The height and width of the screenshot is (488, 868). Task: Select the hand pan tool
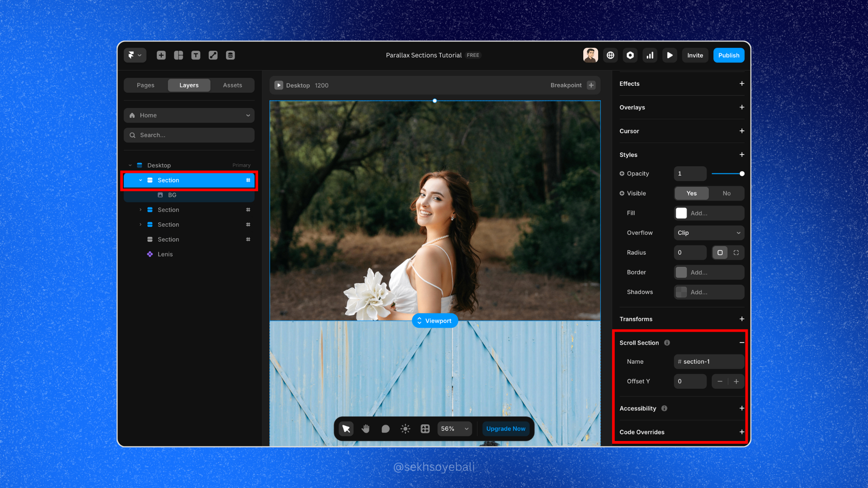tap(366, 429)
